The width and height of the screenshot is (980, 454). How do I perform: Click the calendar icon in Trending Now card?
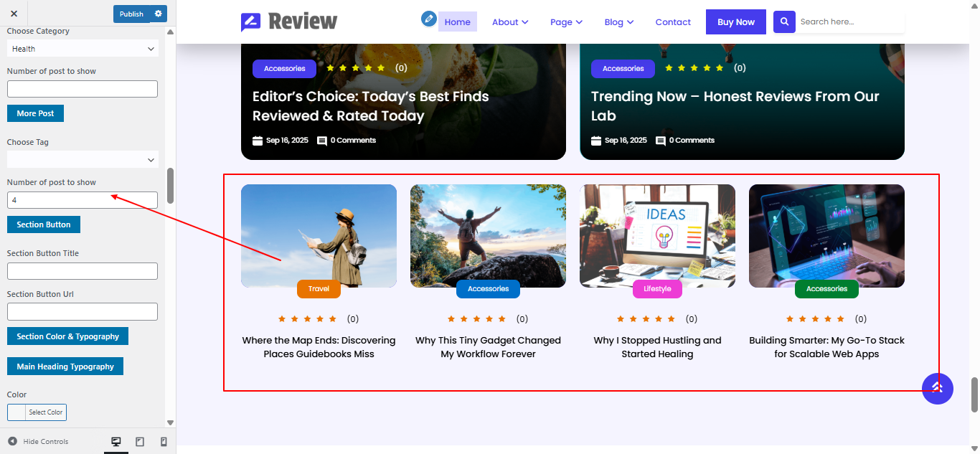click(x=596, y=141)
